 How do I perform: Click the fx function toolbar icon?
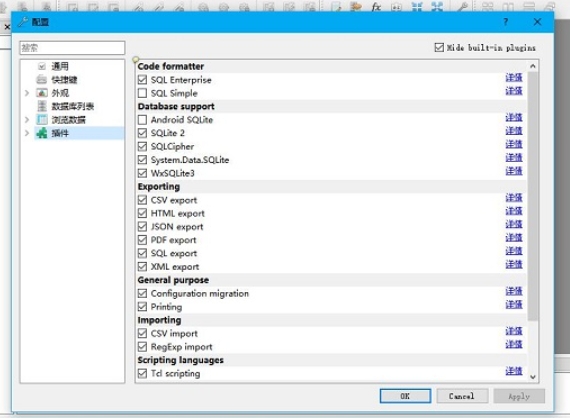pyautogui.click(x=376, y=6)
